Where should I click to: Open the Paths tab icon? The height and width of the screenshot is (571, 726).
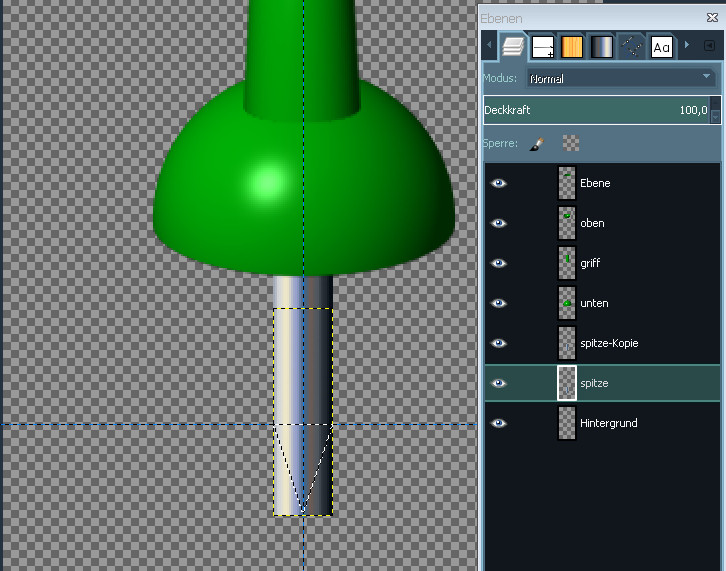[x=631, y=46]
